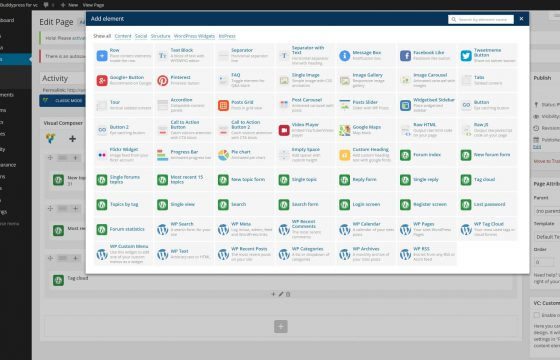Viewport: 560px width, 360px height.
Task: Close the Add element dialog
Action: point(521,19)
